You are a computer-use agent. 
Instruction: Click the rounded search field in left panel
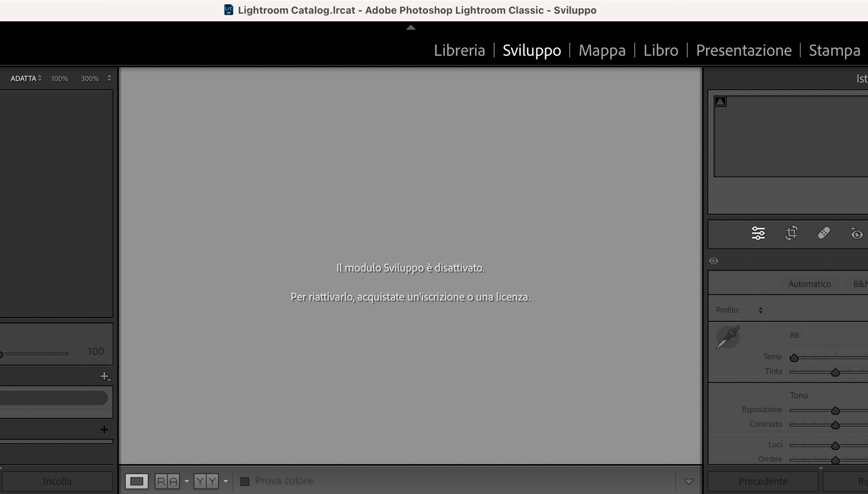point(54,398)
